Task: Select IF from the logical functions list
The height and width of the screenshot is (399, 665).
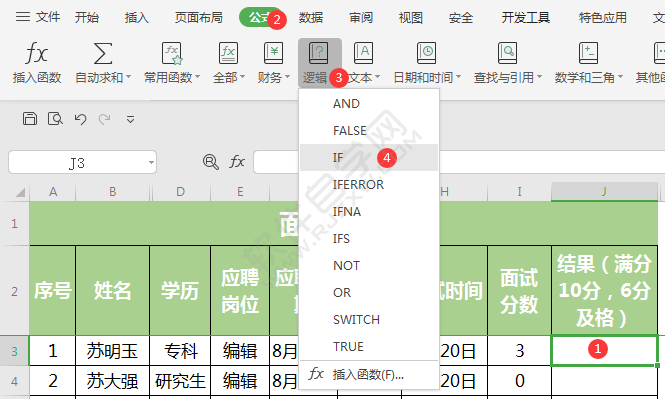Action: 369,158
